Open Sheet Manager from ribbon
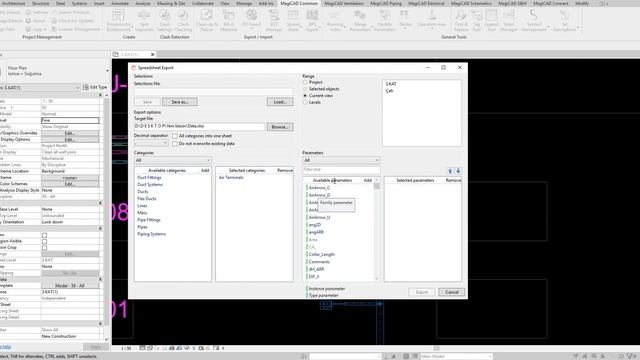 click(x=509, y=20)
